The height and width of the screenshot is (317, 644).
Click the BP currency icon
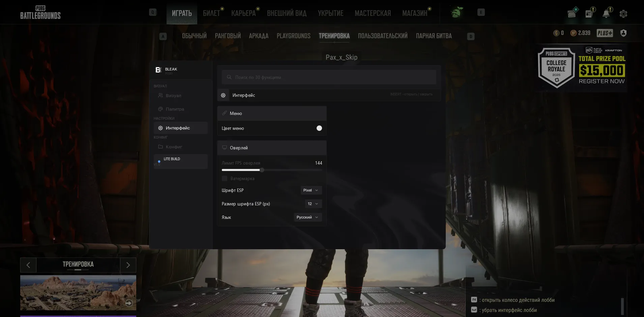pyautogui.click(x=573, y=33)
